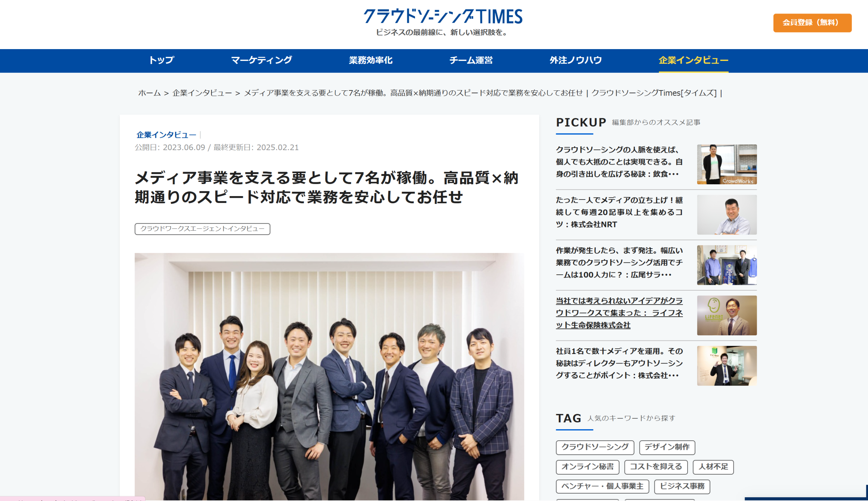868x501 pixels.
Task: Open ライフネット生命保険株式会社 pickup article link
Action: pyautogui.click(x=619, y=313)
